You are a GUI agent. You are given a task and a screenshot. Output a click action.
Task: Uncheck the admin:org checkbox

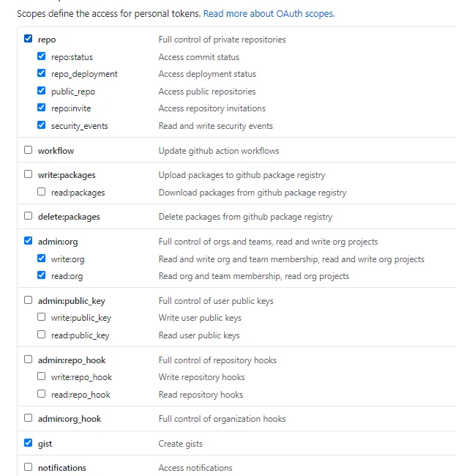point(29,241)
